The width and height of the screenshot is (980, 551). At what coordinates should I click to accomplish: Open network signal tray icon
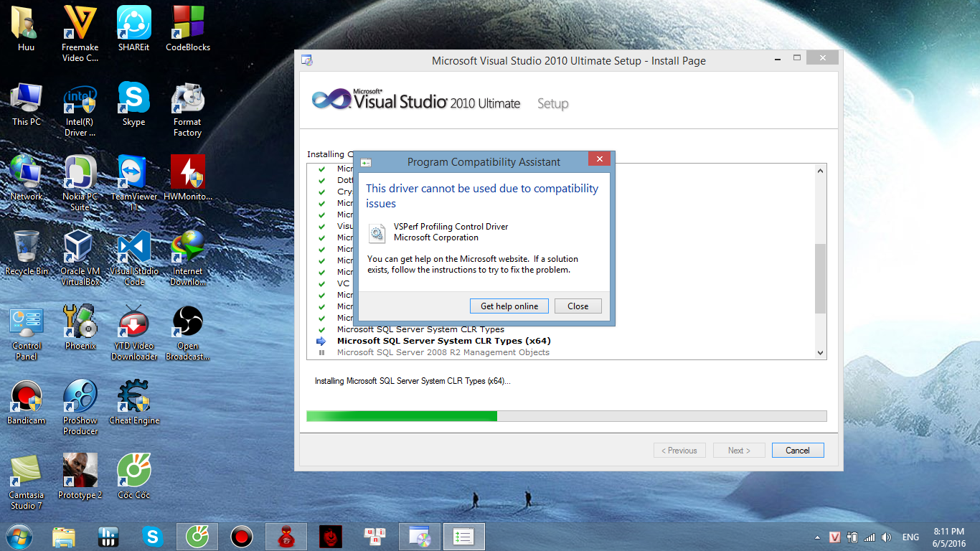coord(870,537)
